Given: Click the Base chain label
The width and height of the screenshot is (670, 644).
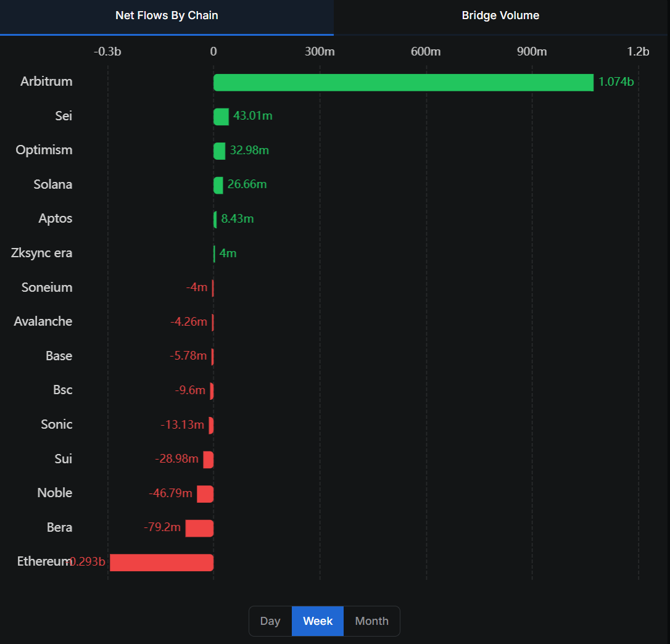Looking at the screenshot, I should point(59,355).
